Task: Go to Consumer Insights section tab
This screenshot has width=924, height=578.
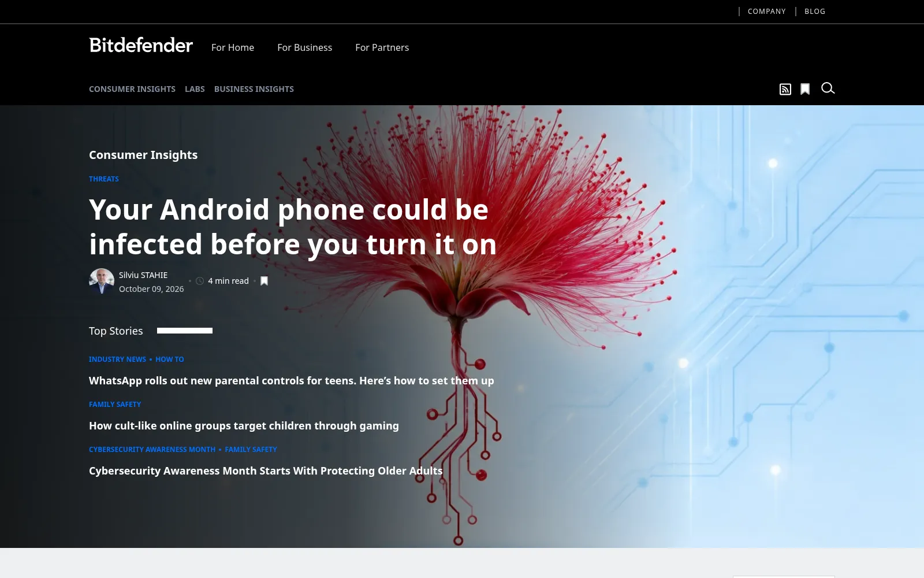Action: (x=132, y=89)
